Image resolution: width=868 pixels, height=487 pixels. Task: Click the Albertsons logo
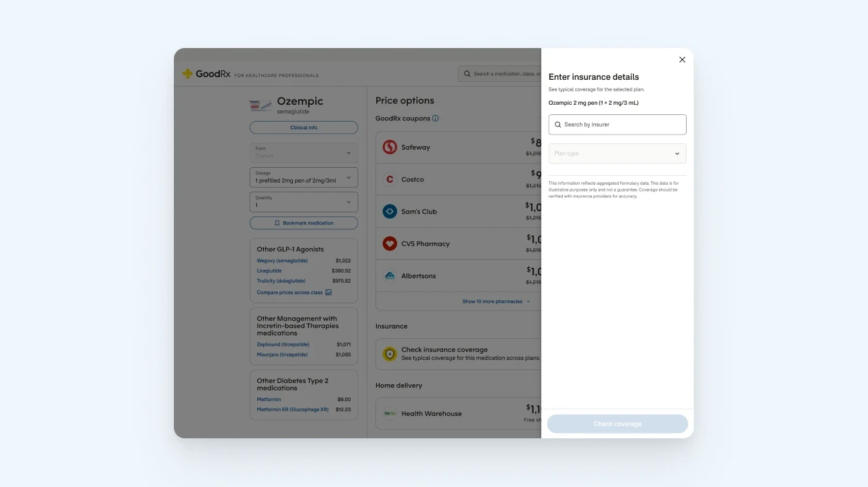tap(390, 276)
